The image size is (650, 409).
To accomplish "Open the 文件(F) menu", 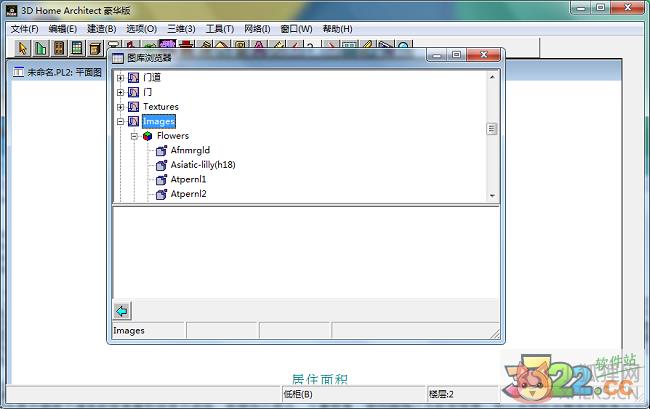I will click(24, 29).
